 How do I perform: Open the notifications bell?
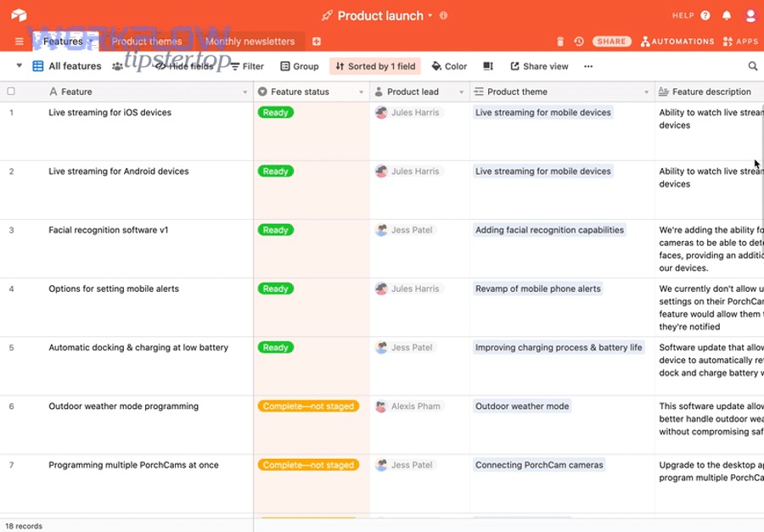pyautogui.click(x=727, y=15)
